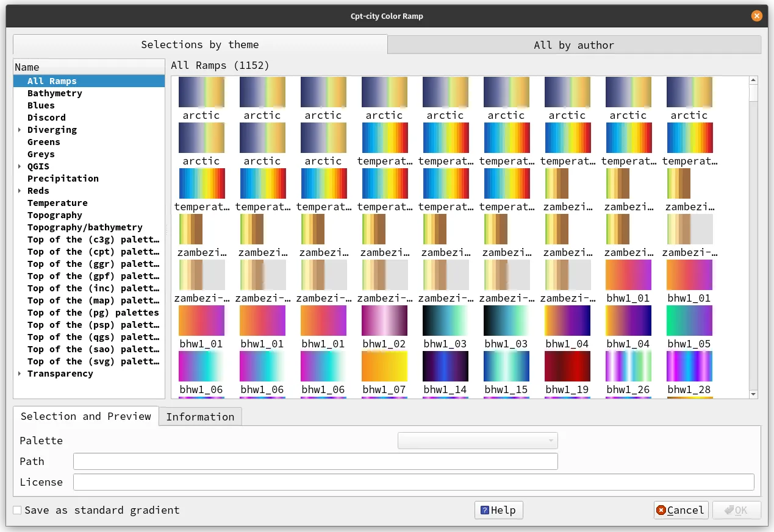Screen dimensions: 774x532
Task: Pick the bhw1_19 red color ramp
Action: click(x=567, y=366)
